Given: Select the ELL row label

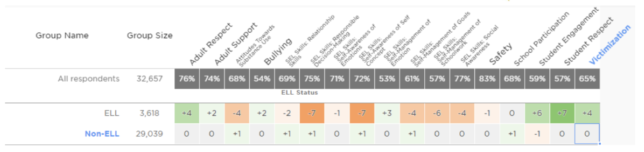Looking at the screenshot, I should coord(111,113).
